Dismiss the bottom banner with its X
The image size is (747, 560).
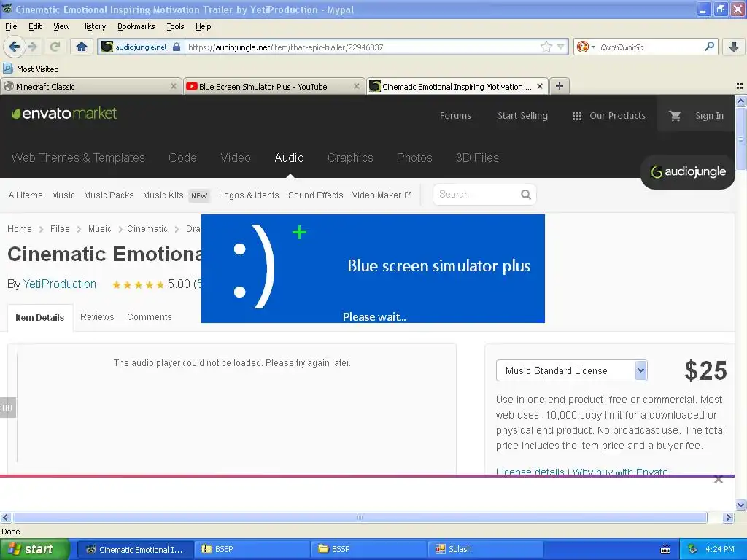[x=719, y=480]
